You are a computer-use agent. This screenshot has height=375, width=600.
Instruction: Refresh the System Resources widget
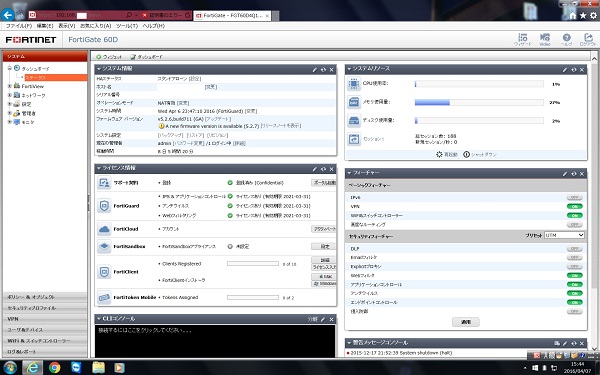pyautogui.click(x=574, y=70)
